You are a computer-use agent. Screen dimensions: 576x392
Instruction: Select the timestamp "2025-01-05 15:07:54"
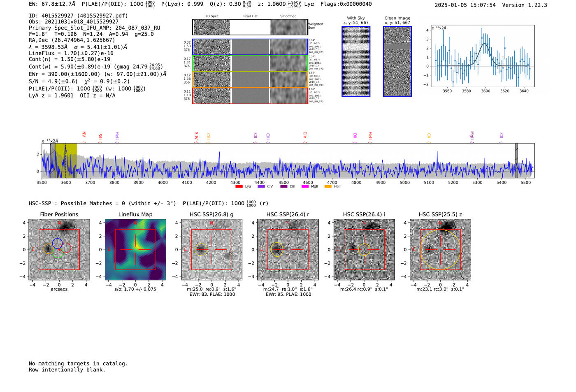(465, 5)
